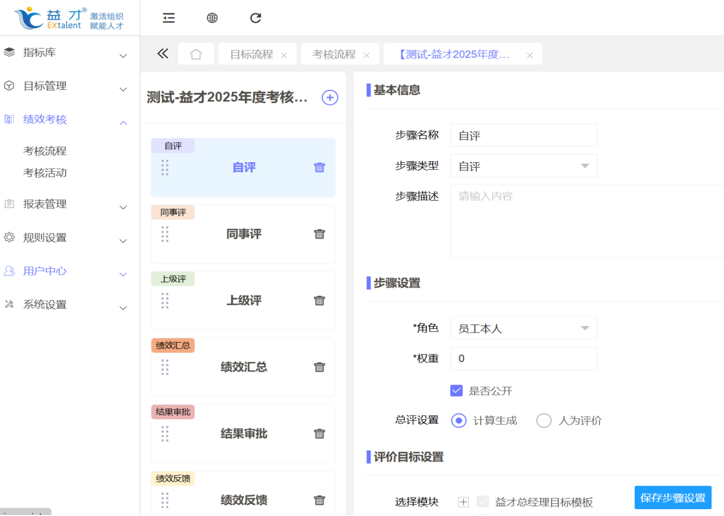Click the 步骤名称 input field
This screenshot has height=516, width=724.
coord(524,135)
